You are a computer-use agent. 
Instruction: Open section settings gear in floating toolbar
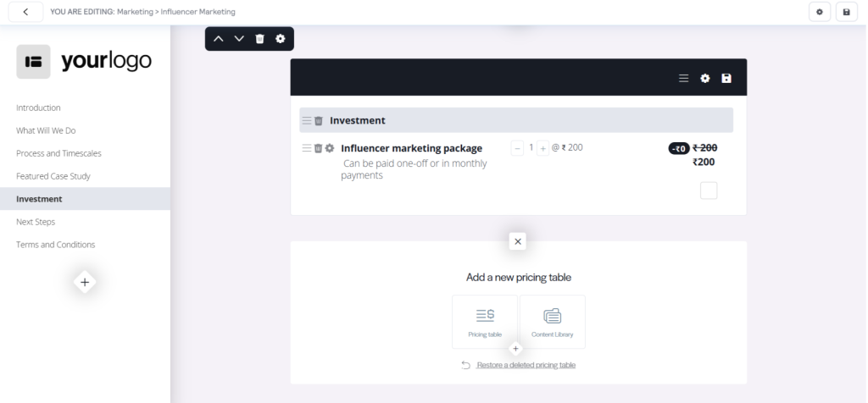(x=280, y=39)
